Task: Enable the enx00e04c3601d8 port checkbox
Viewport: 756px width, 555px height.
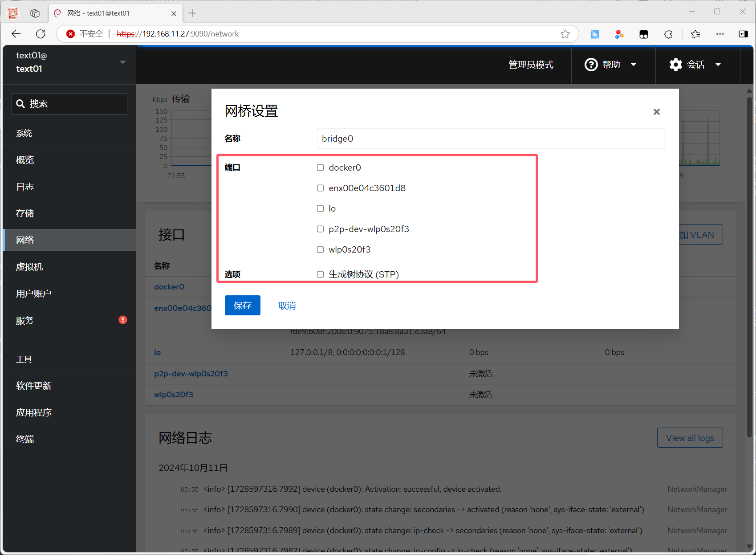Action: [320, 188]
